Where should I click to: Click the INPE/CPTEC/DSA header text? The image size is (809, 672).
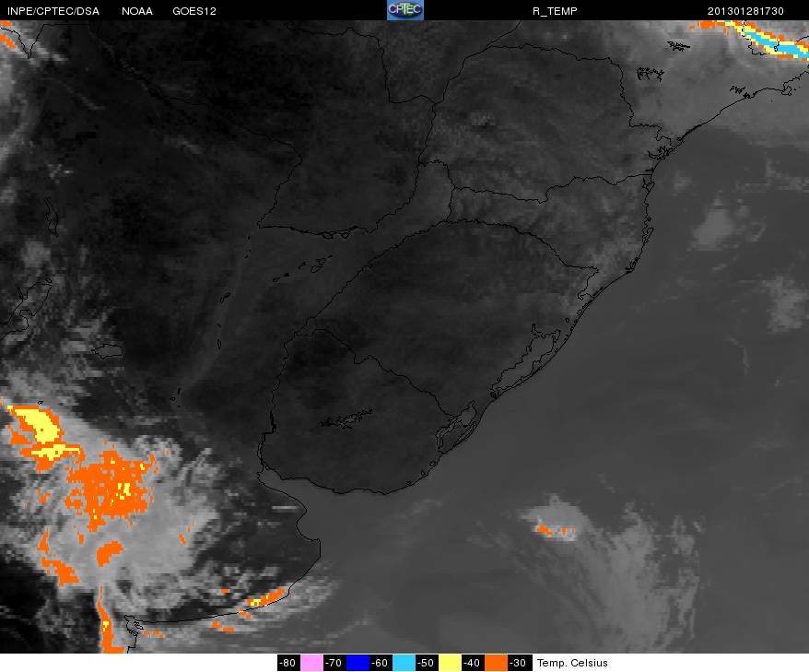[53, 11]
